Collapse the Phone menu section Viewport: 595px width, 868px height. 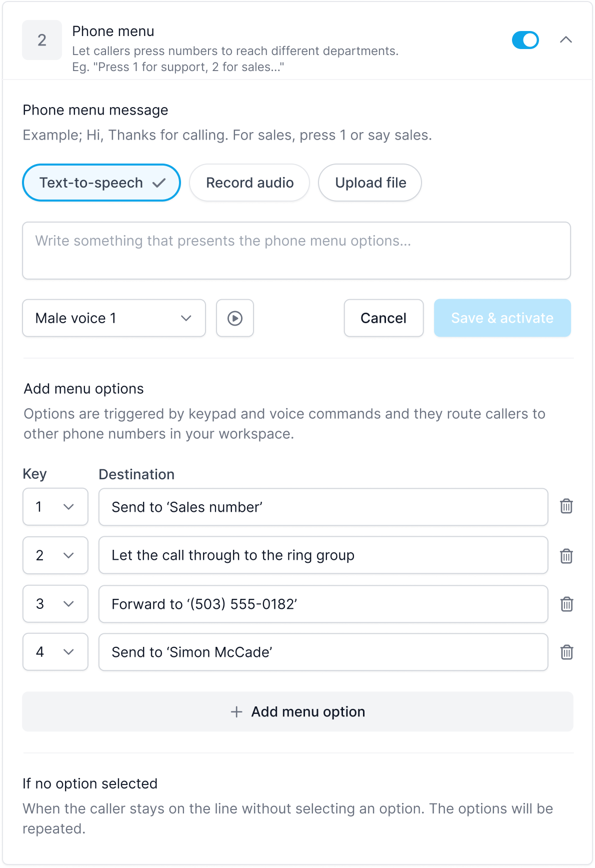point(565,40)
